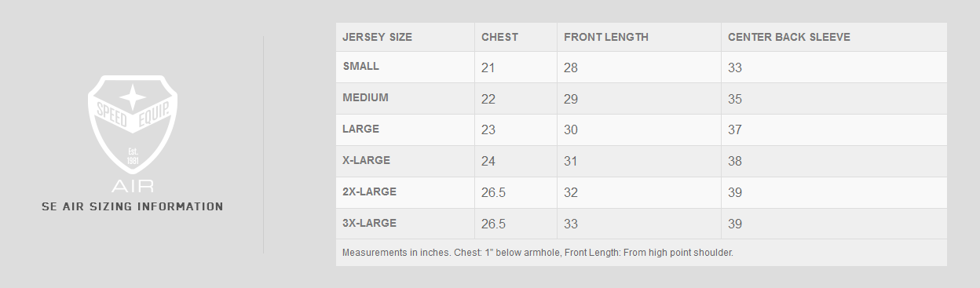
Task: Click the X-LARGE size row label
Action: click(x=367, y=160)
